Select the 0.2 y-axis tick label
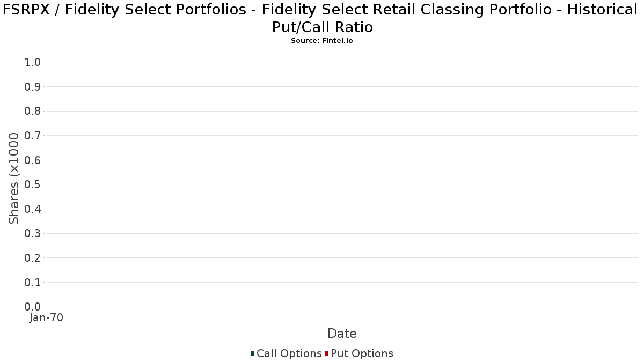This screenshot has height=362, width=644. tap(33, 258)
